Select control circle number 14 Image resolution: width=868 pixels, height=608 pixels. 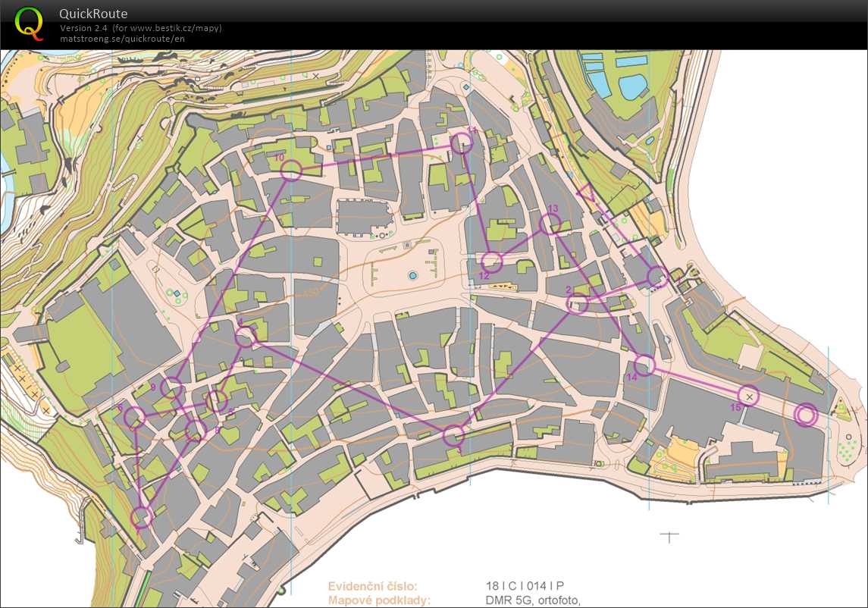tap(644, 365)
